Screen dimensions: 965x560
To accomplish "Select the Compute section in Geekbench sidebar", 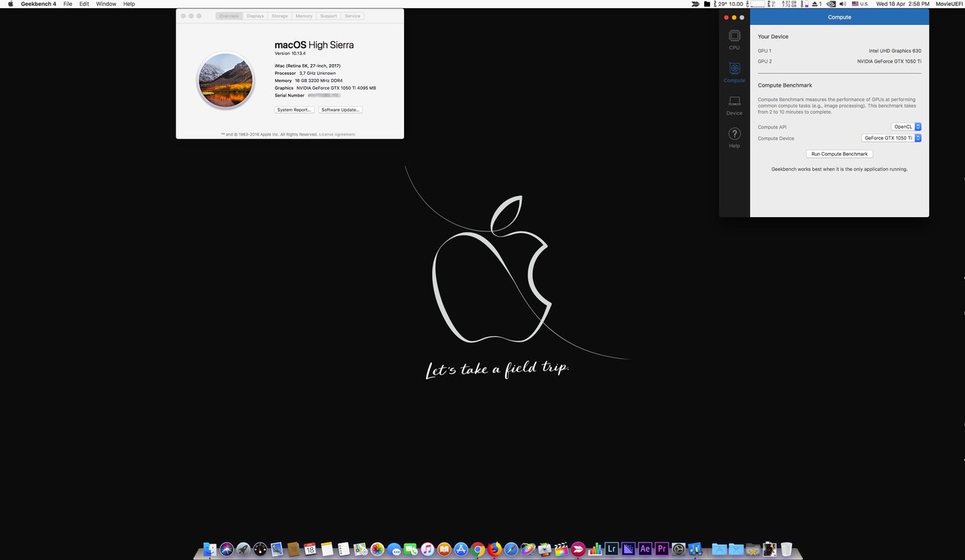I will pyautogui.click(x=734, y=72).
